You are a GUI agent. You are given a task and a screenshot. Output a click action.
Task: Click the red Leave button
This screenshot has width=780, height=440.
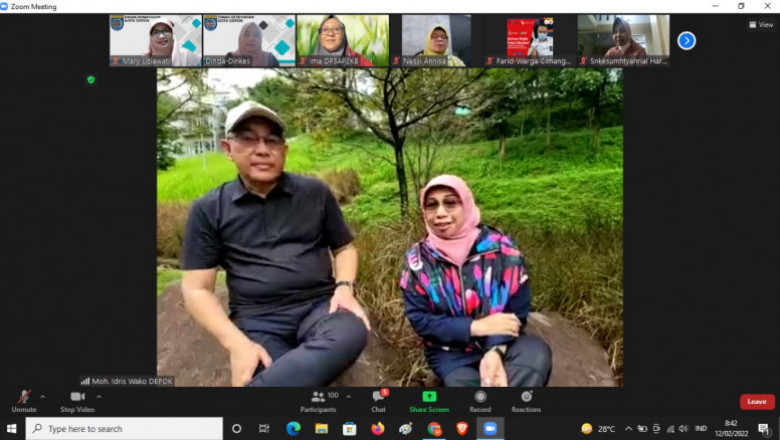(x=756, y=401)
